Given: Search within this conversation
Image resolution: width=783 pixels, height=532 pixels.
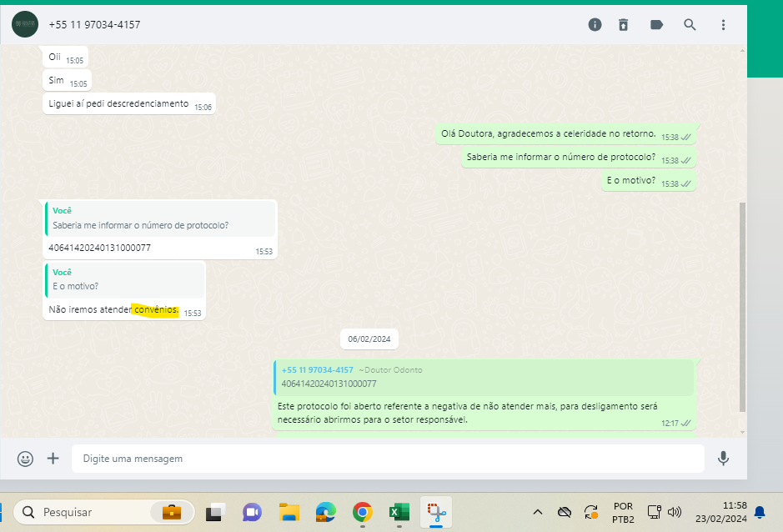Looking at the screenshot, I should tap(690, 25).
